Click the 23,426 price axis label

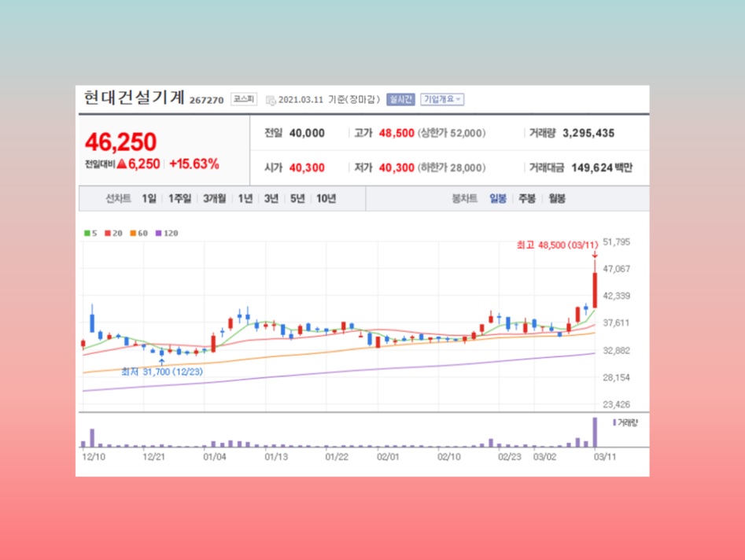coord(616,405)
